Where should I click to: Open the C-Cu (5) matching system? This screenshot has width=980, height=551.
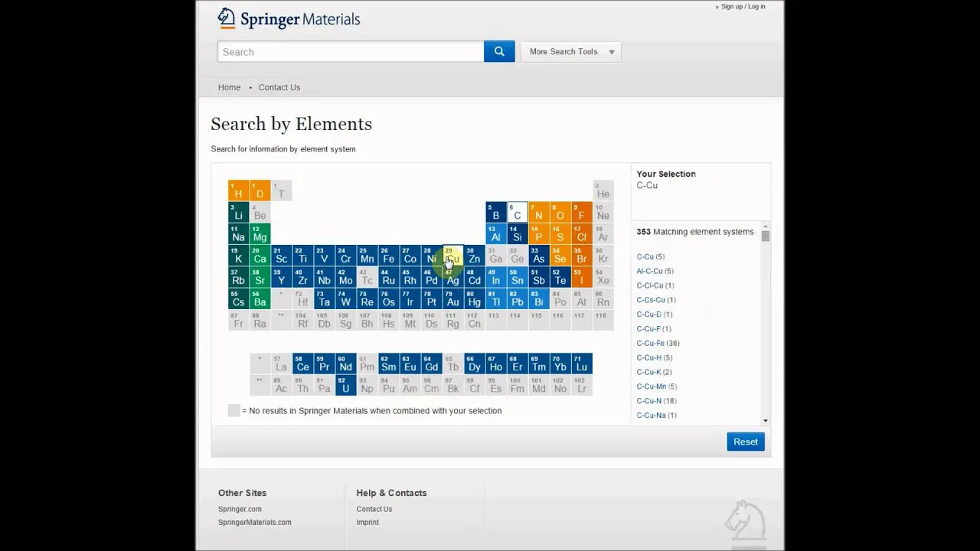click(650, 256)
